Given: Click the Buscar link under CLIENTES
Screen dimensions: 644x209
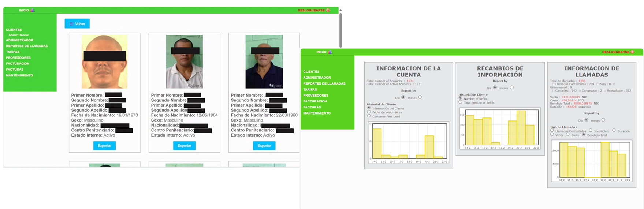Looking at the screenshot, I should click(x=24, y=35).
